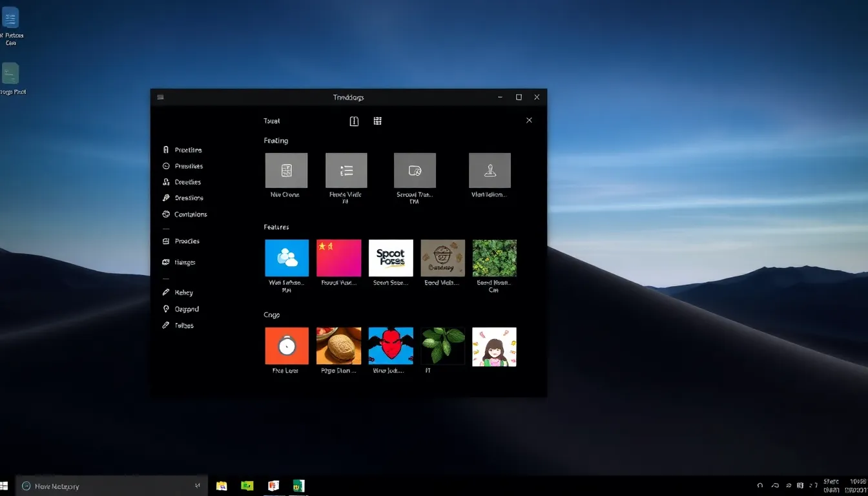This screenshot has width=868, height=496.
Task: Open the blue cloud app tile
Action: (x=287, y=258)
